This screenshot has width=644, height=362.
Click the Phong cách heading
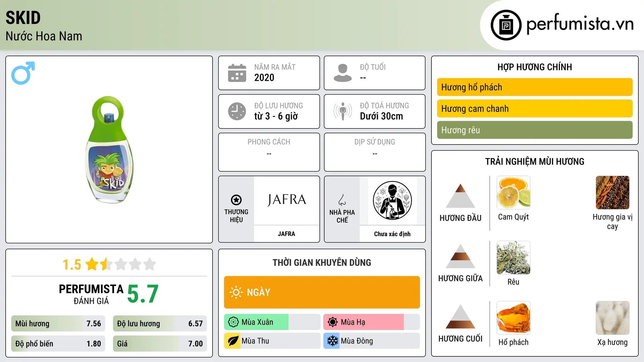269,142
